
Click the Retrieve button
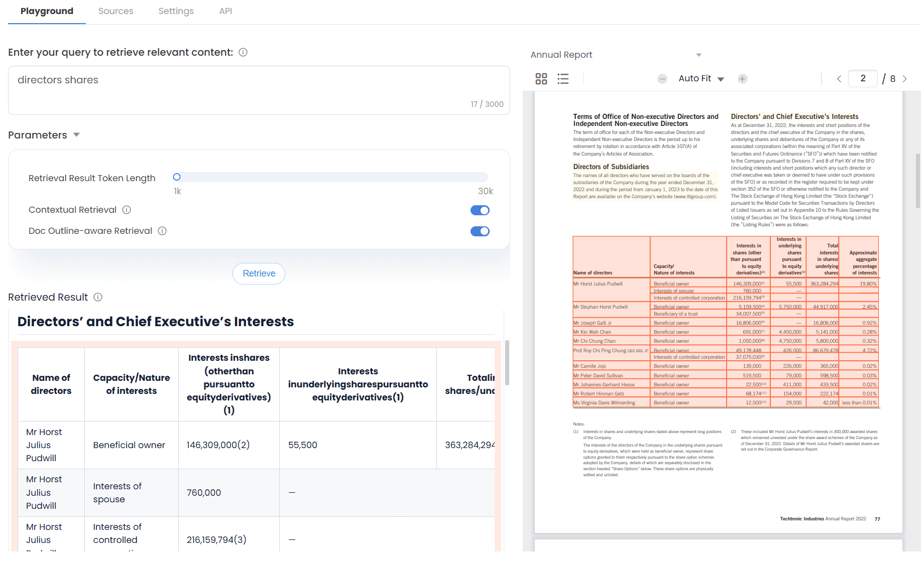tap(259, 273)
